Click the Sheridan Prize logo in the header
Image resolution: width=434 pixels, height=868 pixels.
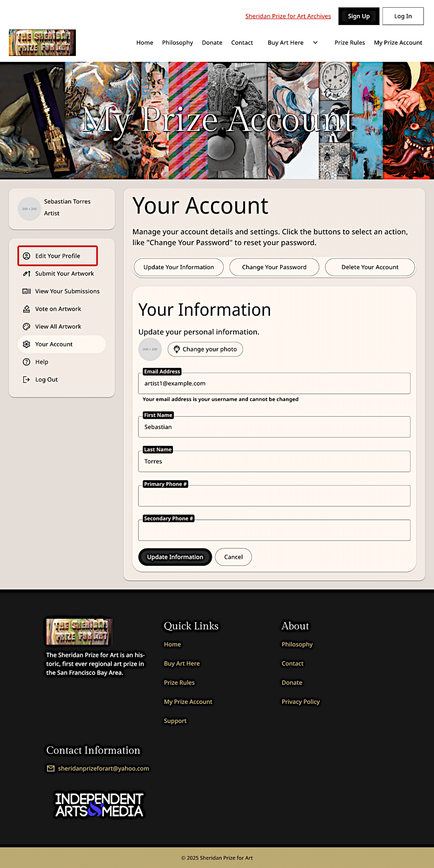(x=42, y=42)
